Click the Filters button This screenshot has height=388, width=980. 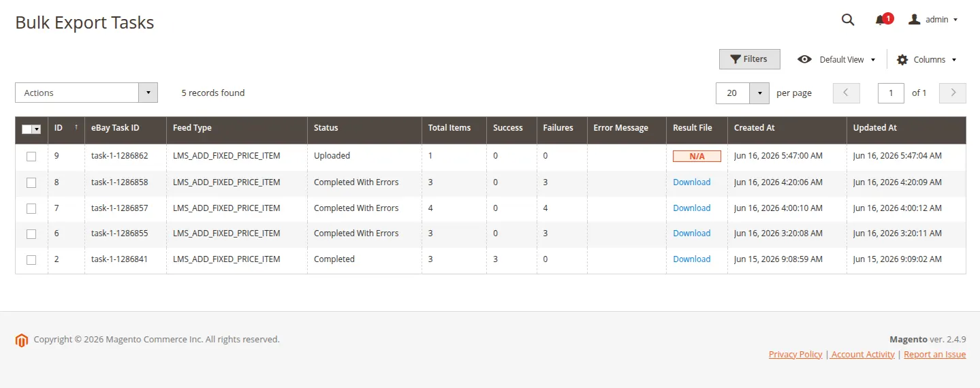750,59
